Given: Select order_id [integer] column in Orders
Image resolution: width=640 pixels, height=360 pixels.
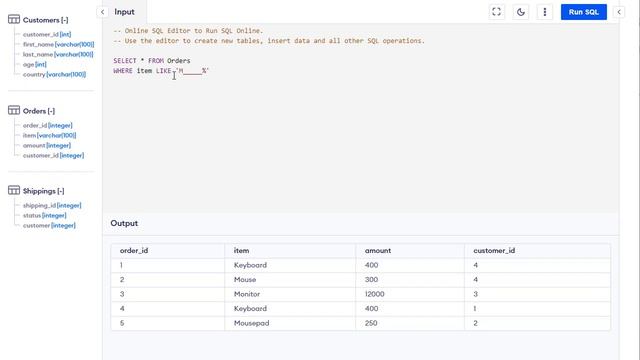Looking at the screenshot, I should (48, 125).
